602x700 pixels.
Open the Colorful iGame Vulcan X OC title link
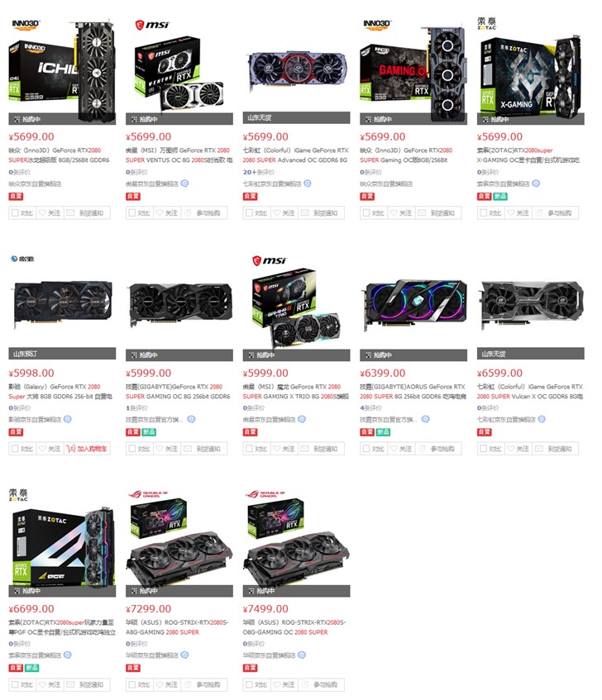(x=530, y=392)
